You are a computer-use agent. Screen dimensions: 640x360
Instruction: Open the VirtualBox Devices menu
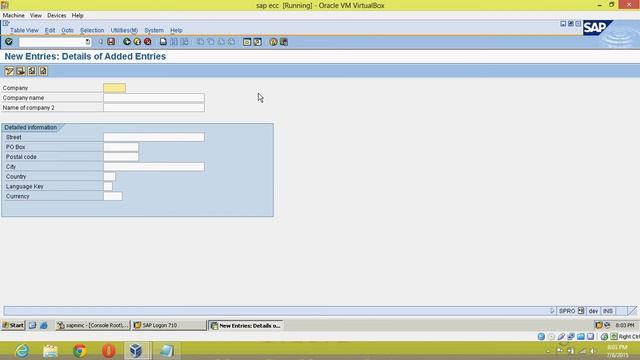(x=56, y=15)
